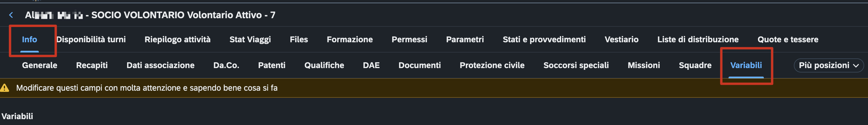The image size is (868, 125).
Task: Open the Riepilogo attività tab
Action: [x=177, y=40]
